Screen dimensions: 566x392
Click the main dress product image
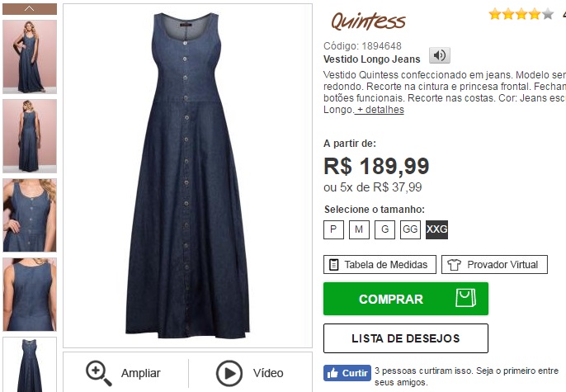point(188,176)
